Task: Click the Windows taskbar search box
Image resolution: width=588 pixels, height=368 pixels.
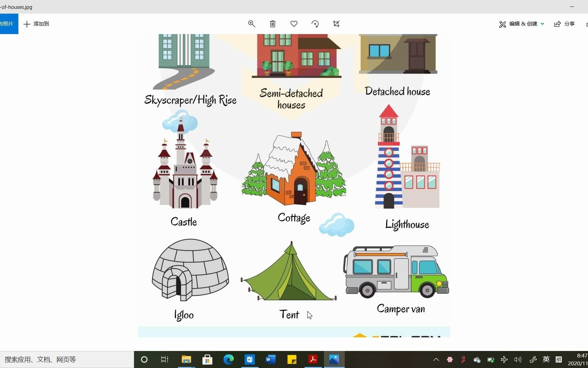Action: pos(67,359)
